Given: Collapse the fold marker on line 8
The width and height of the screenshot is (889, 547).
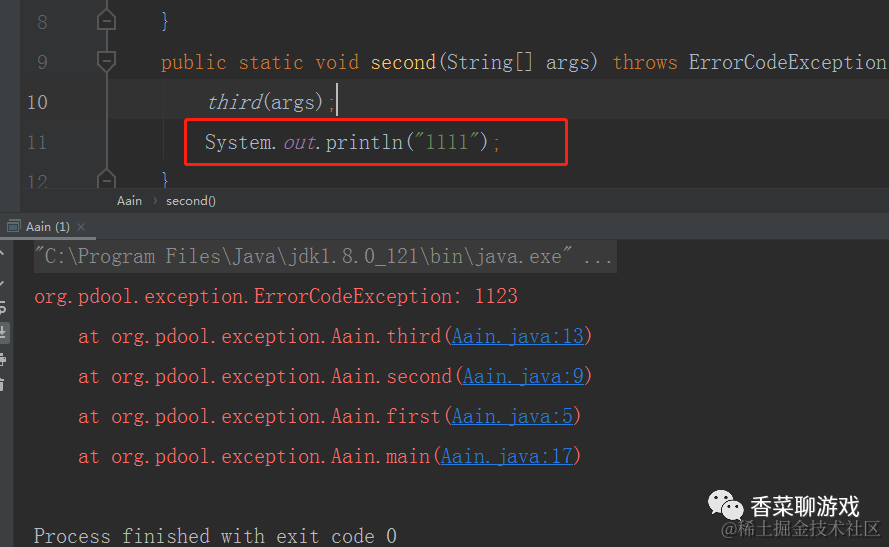Looking at the screenshot, I should [107, 21].
